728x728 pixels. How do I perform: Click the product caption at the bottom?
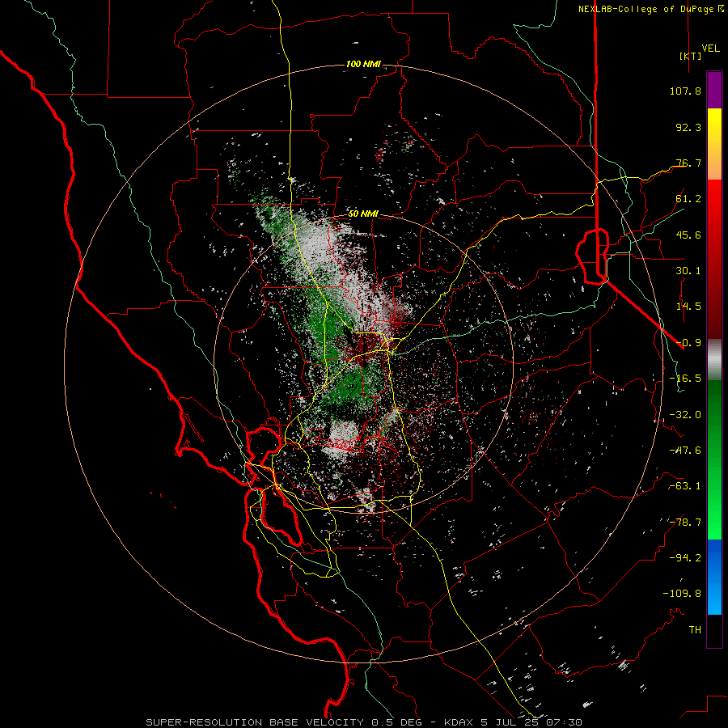(x=364, y=722)
